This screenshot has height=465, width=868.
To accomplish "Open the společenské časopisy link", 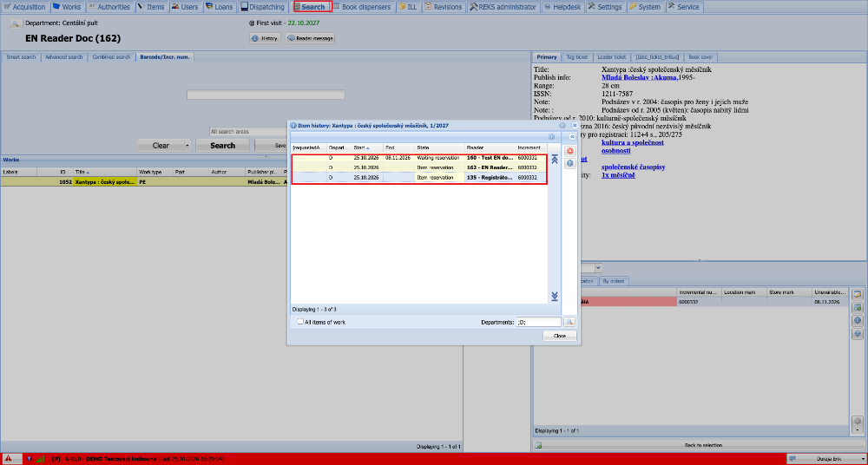I will 634,167.
